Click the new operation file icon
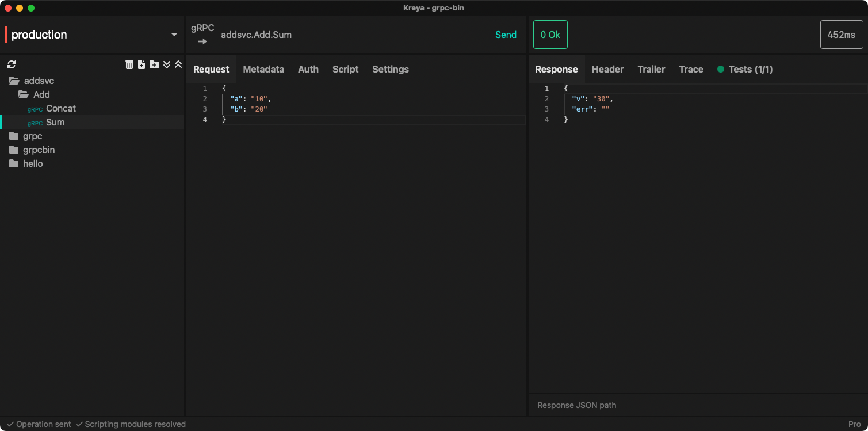This screenshot has width=868, height=431. coord(142,64)
